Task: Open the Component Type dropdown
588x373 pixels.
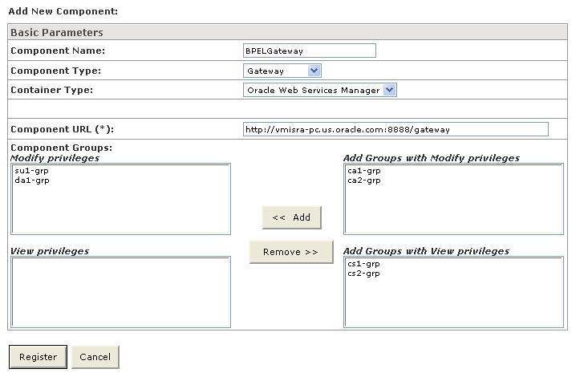Action: click(282, 71)
